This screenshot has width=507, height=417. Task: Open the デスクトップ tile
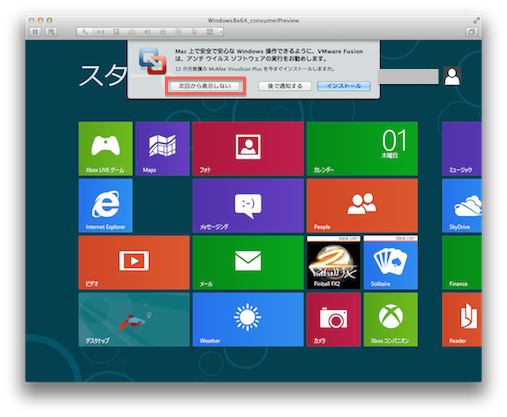point(134,320)
